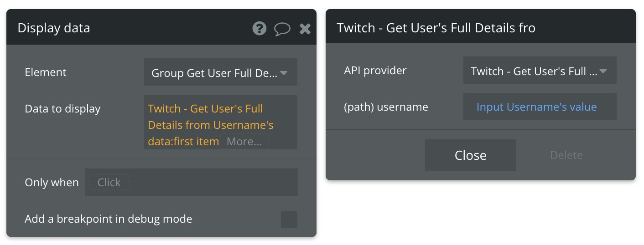Select the Twitch panel title text
Viewport: 644px width, 245px height.
(436, 28)
